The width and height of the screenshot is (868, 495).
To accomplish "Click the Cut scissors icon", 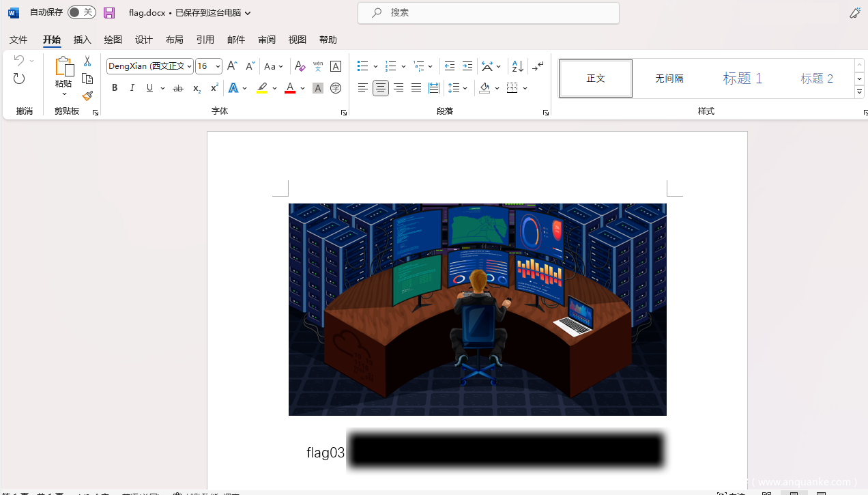I will point(87,61).
